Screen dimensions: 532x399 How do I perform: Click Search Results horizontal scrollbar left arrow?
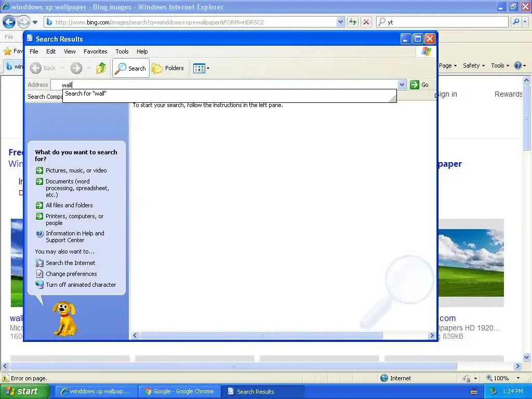click(135, 336)
